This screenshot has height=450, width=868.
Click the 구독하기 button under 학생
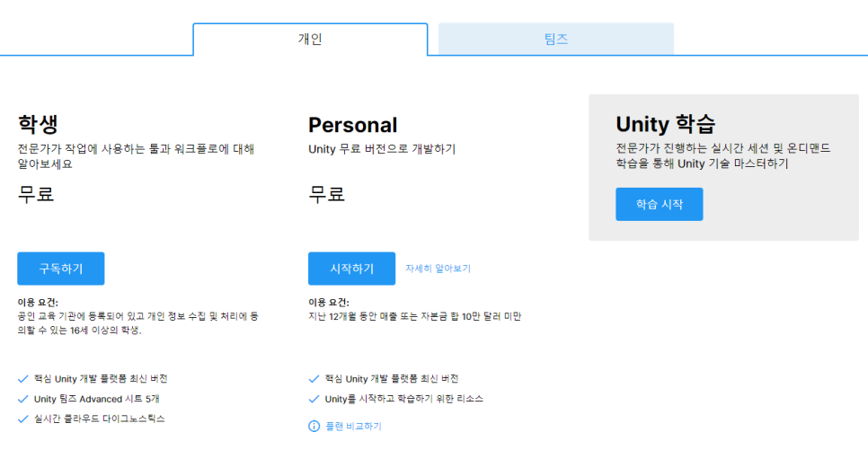click(61, 269)
